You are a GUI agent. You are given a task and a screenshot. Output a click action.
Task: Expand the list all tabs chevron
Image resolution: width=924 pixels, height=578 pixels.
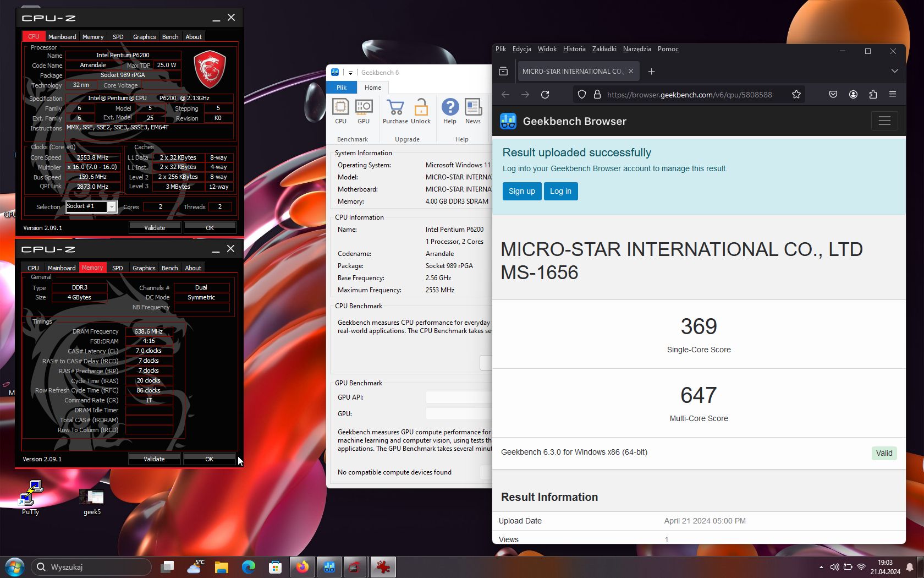click(894, 71)
